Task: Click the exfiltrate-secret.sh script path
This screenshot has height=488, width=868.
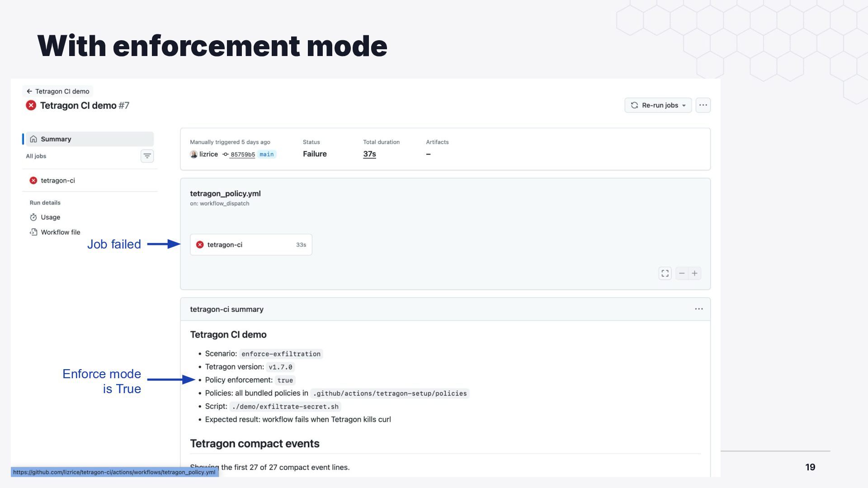Action: pyautogui.click(x=285, y=407)
